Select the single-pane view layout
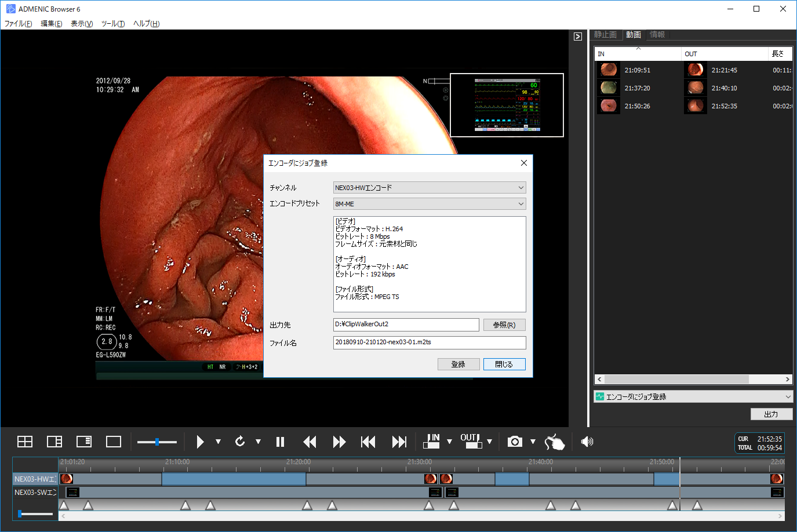 [x=114, y=442]
